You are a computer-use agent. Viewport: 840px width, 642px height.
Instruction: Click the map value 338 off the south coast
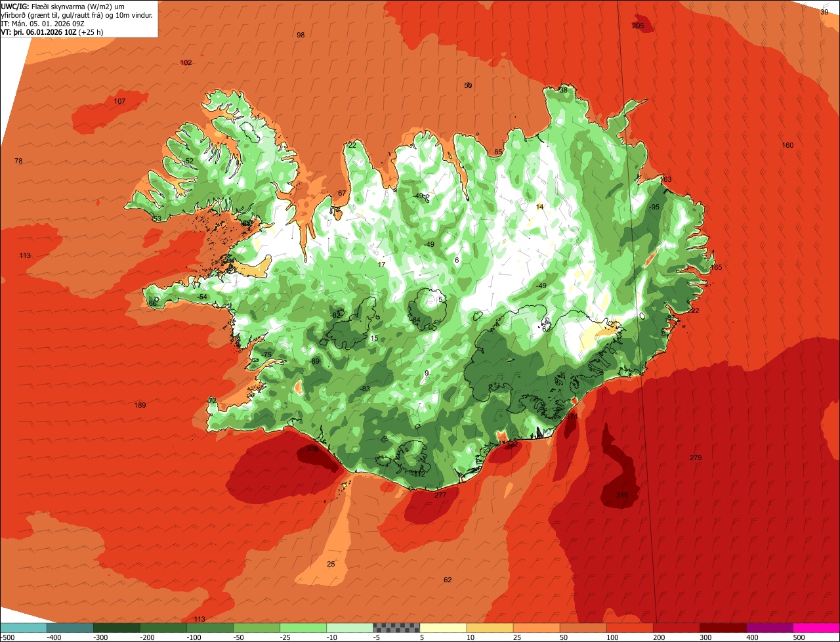pos(312,449)
